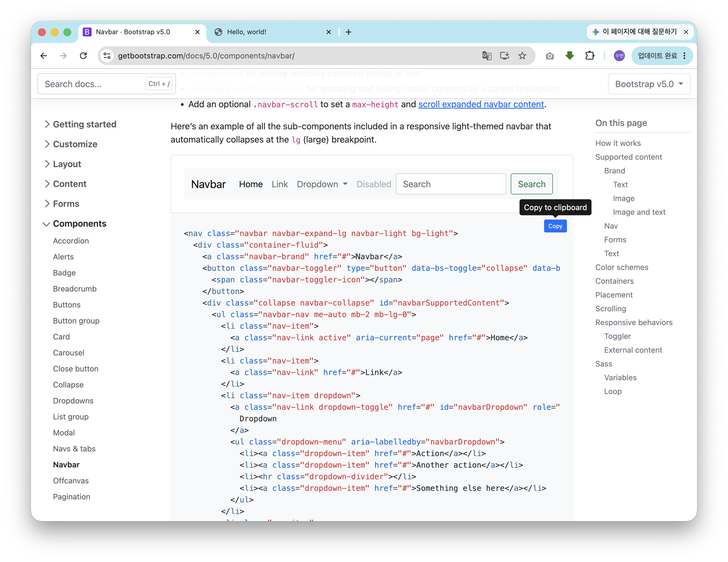Open the Dropdowns docs page
The width and height of the screenshot is (728, 562).
click(x=73, y=401)
